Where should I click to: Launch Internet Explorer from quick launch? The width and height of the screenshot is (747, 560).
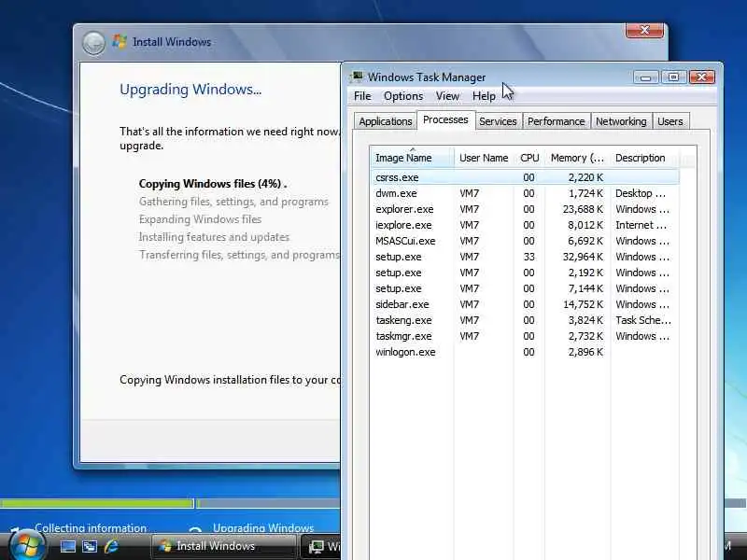pyautogui.click(x=111, y=546)
